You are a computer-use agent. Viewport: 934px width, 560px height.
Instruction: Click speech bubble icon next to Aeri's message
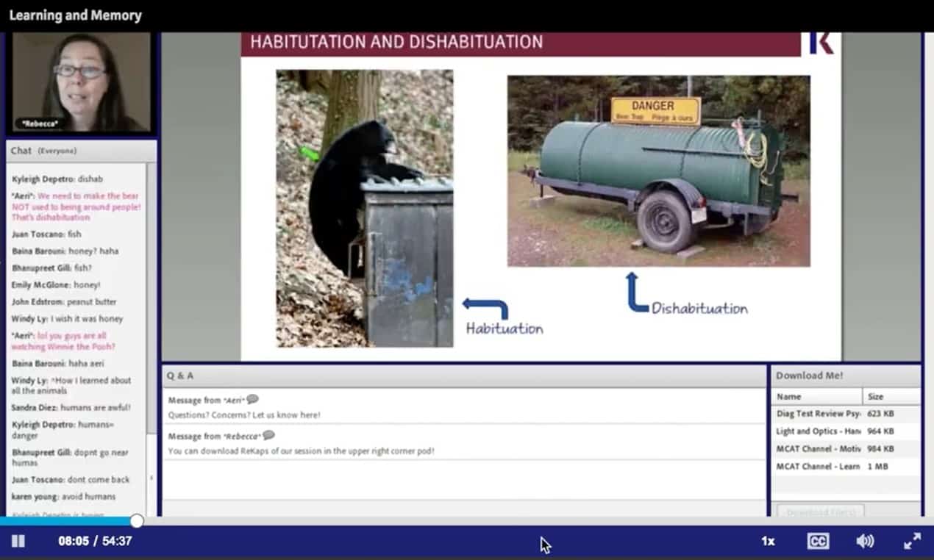(253, 400)
